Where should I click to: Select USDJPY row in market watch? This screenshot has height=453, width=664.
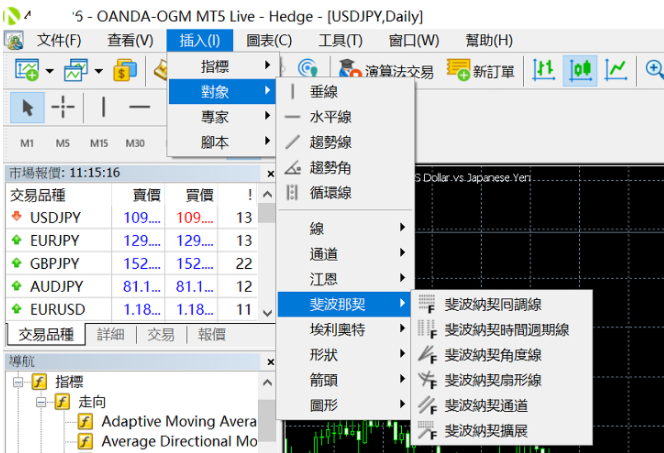coord(132,218)
